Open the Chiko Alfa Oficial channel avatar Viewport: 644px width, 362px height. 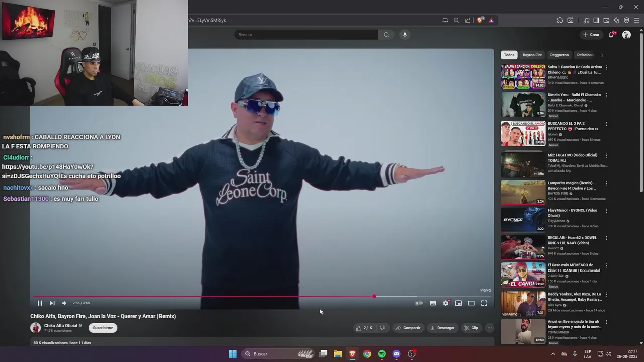pos(36,328)
